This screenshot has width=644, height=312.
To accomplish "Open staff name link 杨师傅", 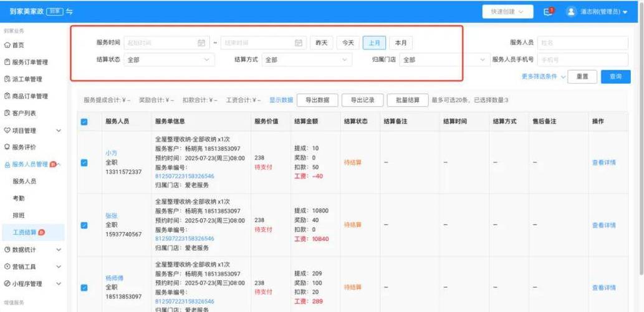I will click(x=114, y=278).
